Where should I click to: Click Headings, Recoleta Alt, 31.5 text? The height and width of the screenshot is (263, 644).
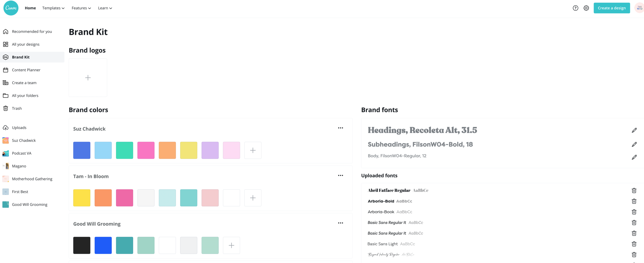[422, 130]
